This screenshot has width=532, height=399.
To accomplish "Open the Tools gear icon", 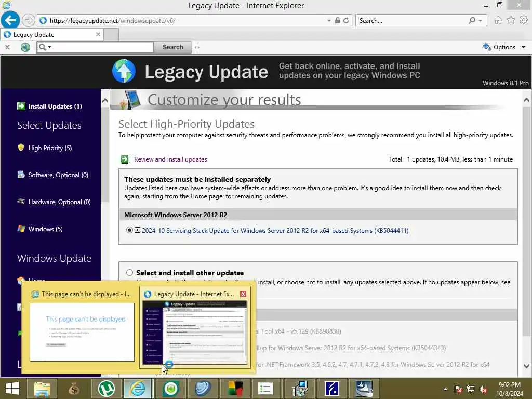I will [x=524, y=20].
